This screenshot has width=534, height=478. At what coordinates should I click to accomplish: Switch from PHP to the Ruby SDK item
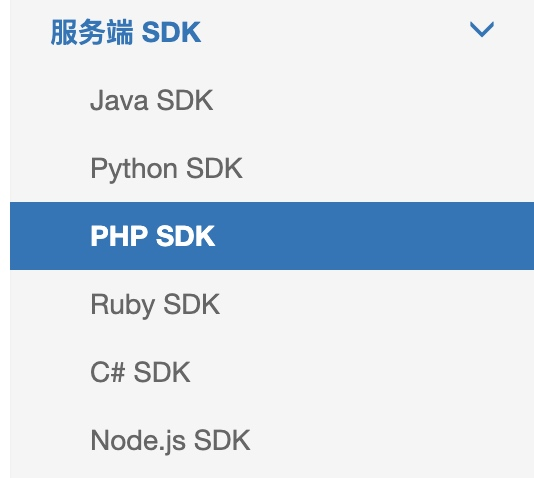pyautogui.click(x=272, y=304)
